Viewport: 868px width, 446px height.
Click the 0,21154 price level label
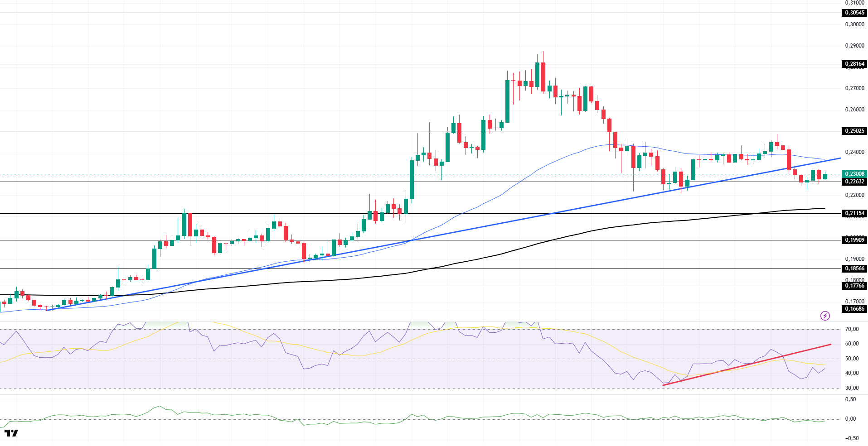[x=854, y=213]
